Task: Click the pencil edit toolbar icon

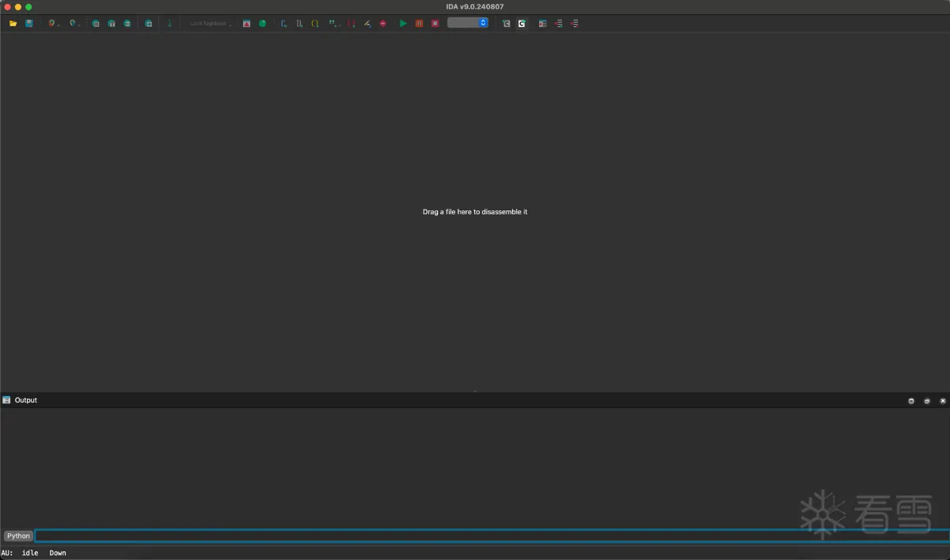Action: click(367, 24)
